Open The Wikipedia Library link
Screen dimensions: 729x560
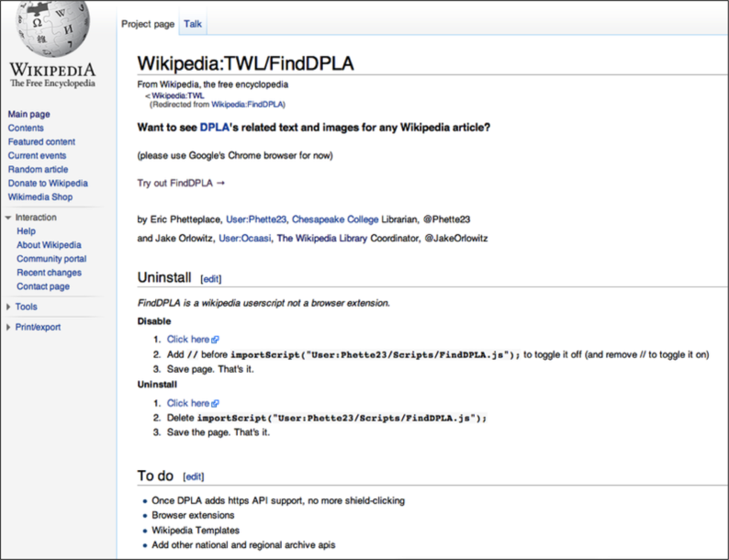click(322, 239)
